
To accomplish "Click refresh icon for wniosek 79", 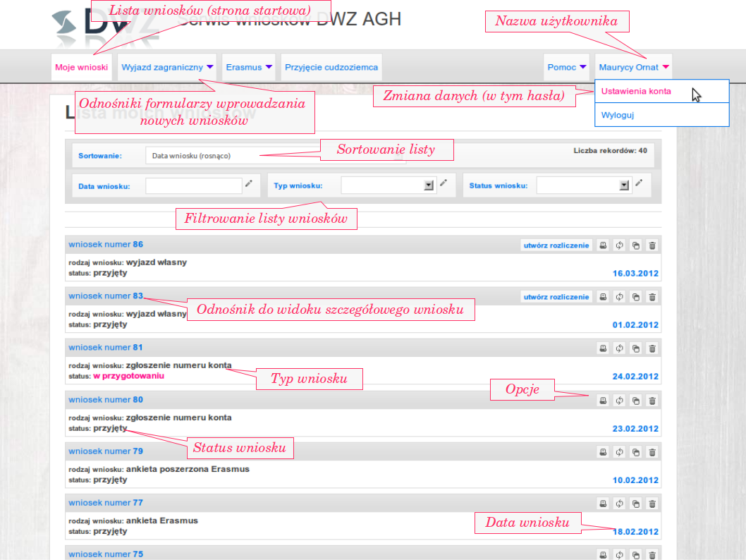I will click(620, 452).
